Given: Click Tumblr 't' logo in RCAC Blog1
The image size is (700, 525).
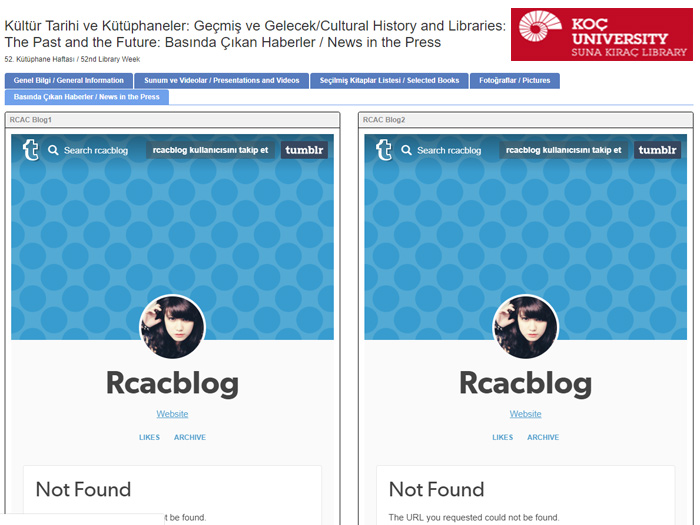Looking at the screenshot, I should (30, 150).
